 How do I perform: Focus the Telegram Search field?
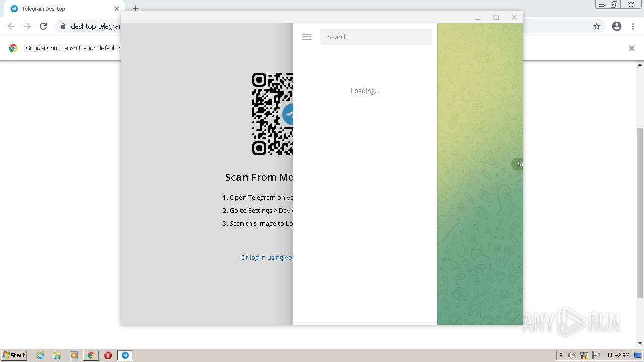376,37
